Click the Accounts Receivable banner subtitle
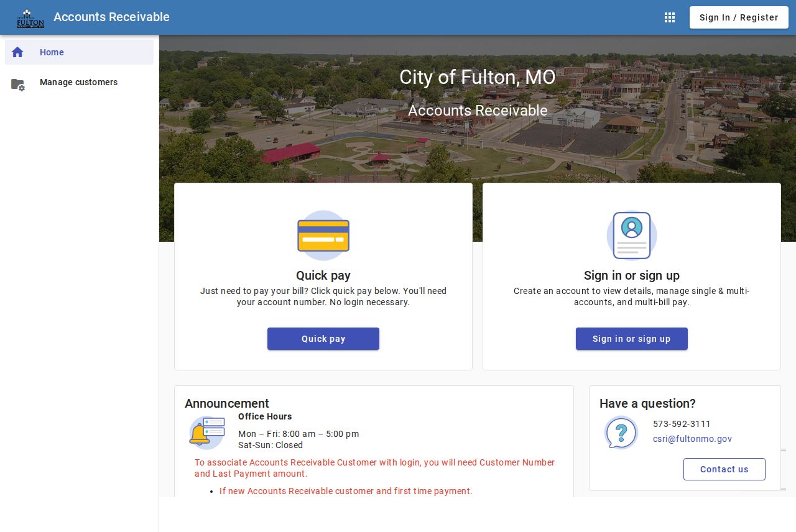Image resolution: width=796 pixels, height=532 pixels. click(478, 111)
